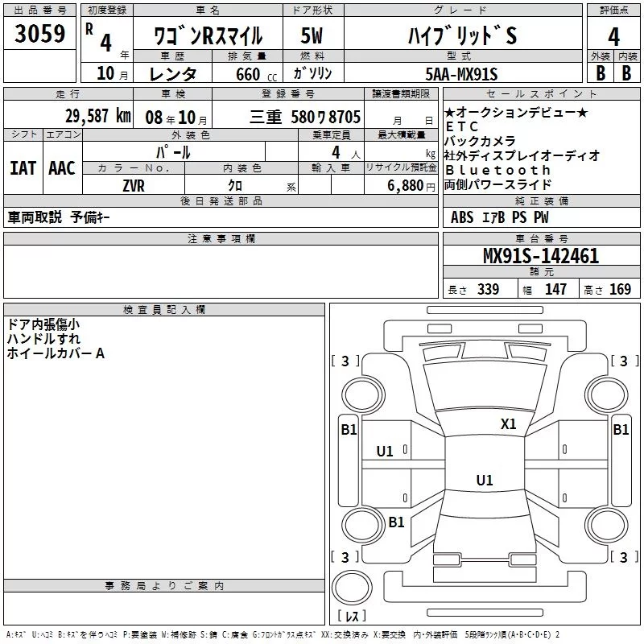Click the B1 marker on right side sill
This screenshot has width=644, height=644.
(621, 430)
